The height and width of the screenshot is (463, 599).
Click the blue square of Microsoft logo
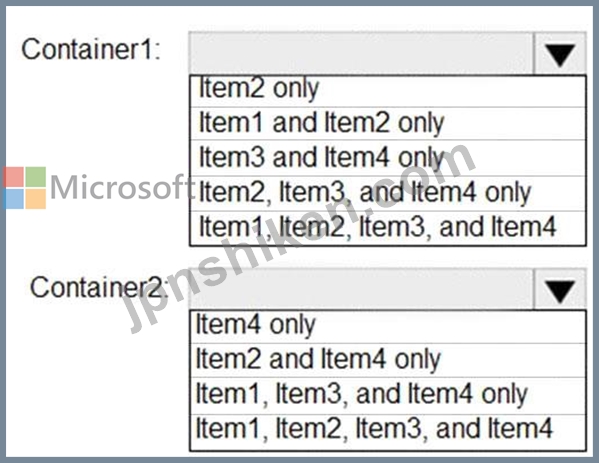click(x=14, y=199)
